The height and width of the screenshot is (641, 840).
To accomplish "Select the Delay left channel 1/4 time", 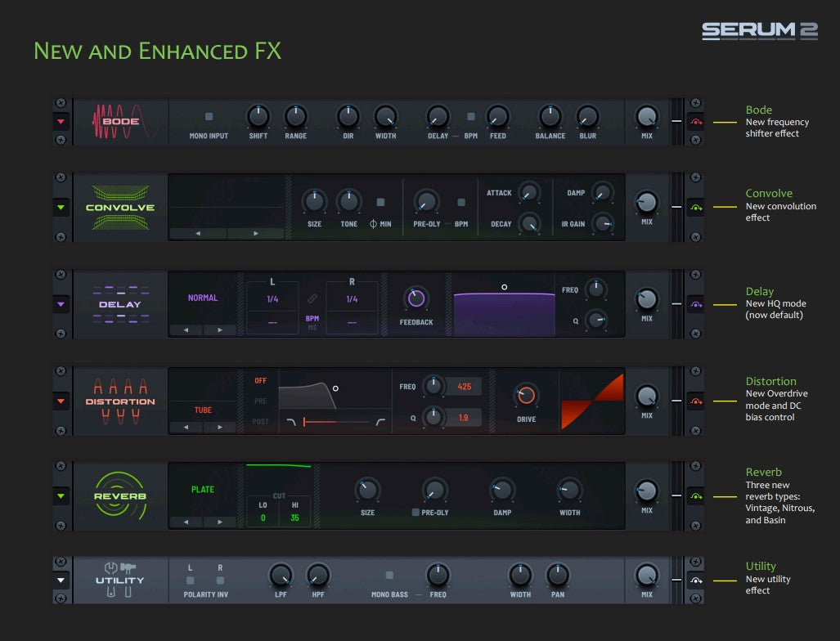I will pos(272,299).
